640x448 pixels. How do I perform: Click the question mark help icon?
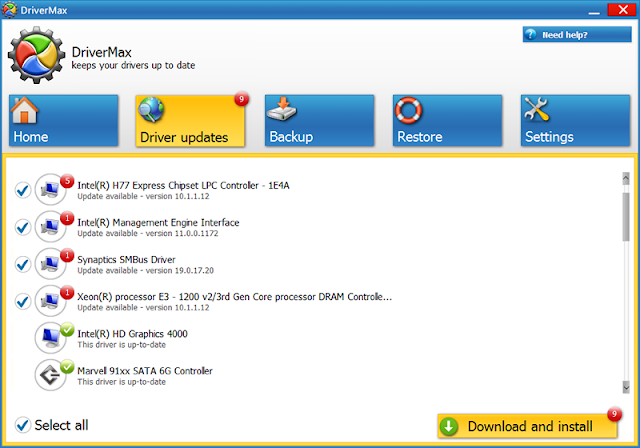point(531,34)
